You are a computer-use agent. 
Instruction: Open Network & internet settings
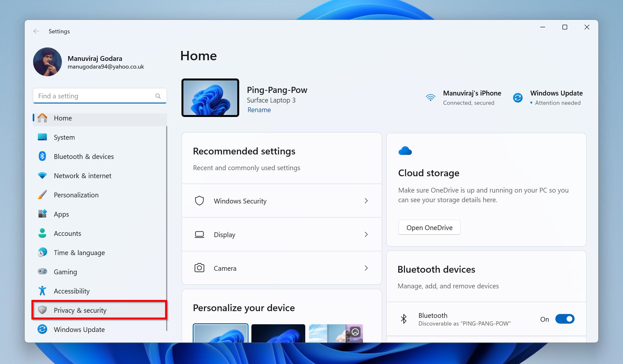100,176
